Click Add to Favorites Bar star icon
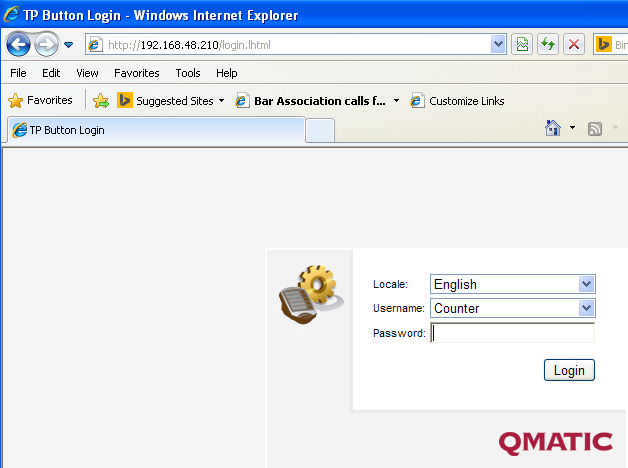The width and height of the screenshot is (628, 468). point(101,100)
